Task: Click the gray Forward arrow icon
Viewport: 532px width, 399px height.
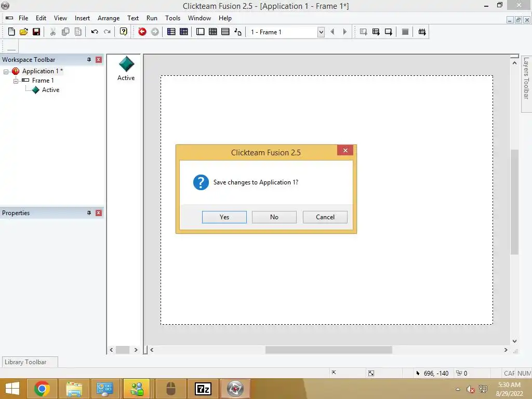Action: point(155,32)
